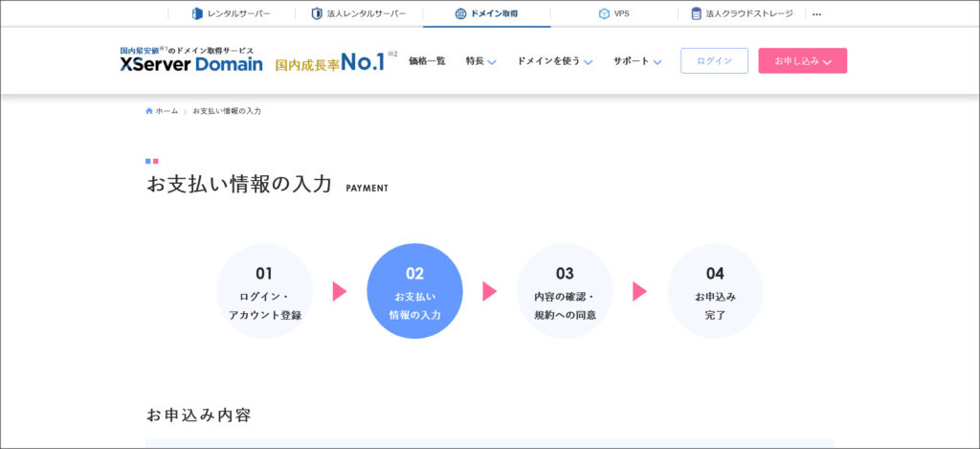980x449 pixels.
Task: Go to the 価格一覧 page
Action: coord(427,61)
